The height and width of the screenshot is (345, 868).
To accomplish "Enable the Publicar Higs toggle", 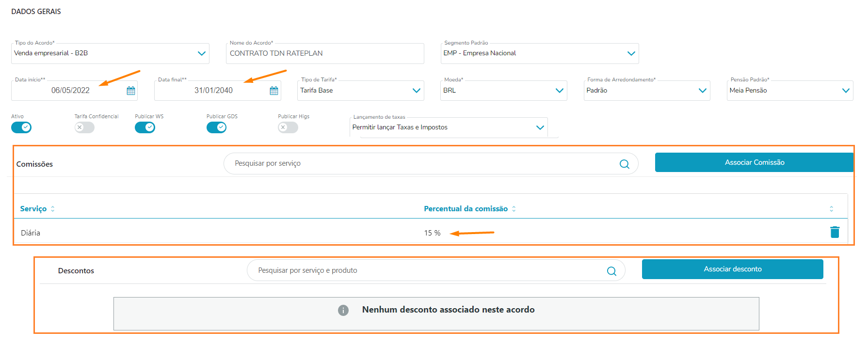I will pos(288,127).
